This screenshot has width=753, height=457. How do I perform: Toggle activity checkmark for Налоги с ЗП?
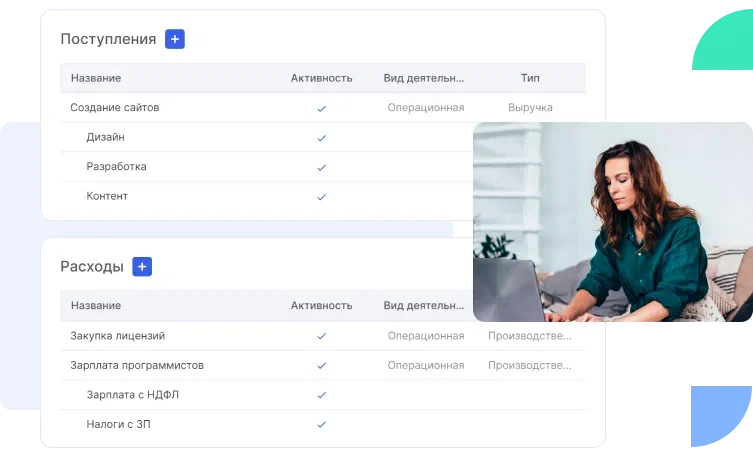[x=321, y=425]
